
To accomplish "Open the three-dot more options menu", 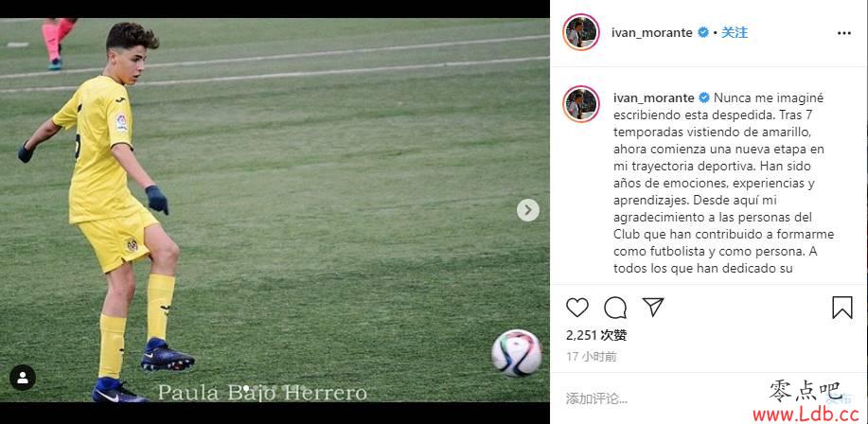I will (x=844, y=33).
